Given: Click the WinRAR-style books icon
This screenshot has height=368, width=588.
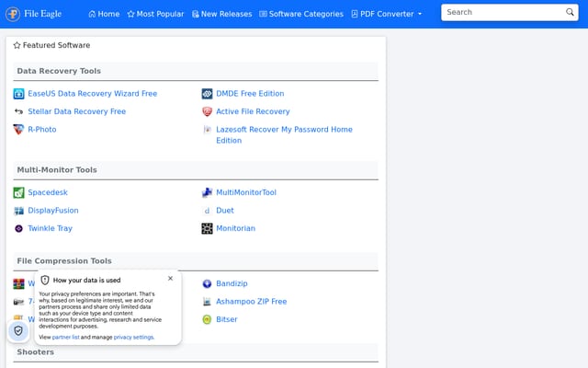Looking at the screenshot, I should [x=18, y=284].
